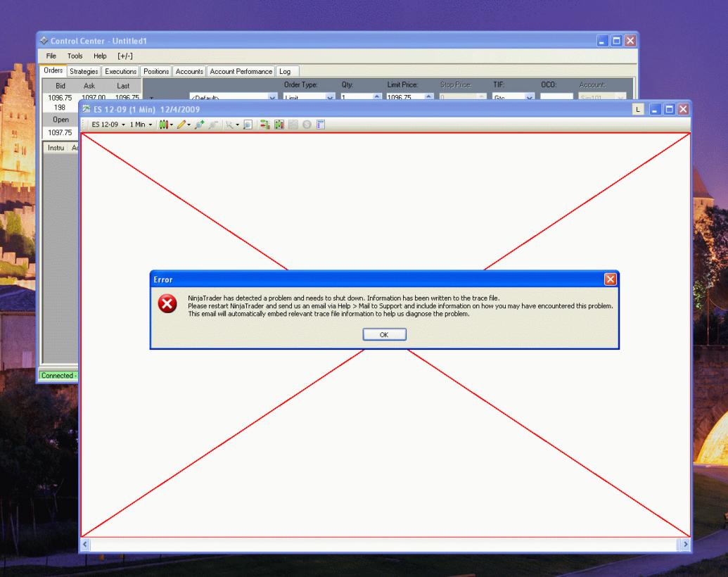Switch to the Log tab
This screenshot has width=728, height=577.
click(x=287, y=72)
